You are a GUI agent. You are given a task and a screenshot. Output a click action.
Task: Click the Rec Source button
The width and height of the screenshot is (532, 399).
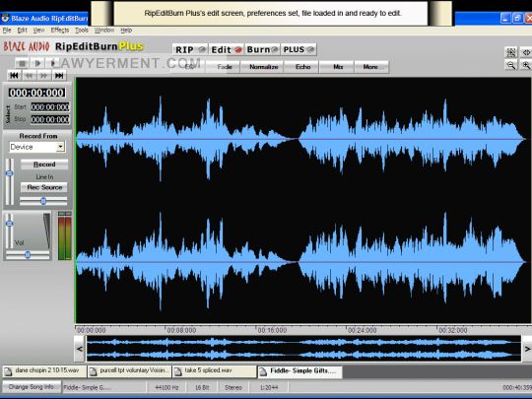click(44, 187)
